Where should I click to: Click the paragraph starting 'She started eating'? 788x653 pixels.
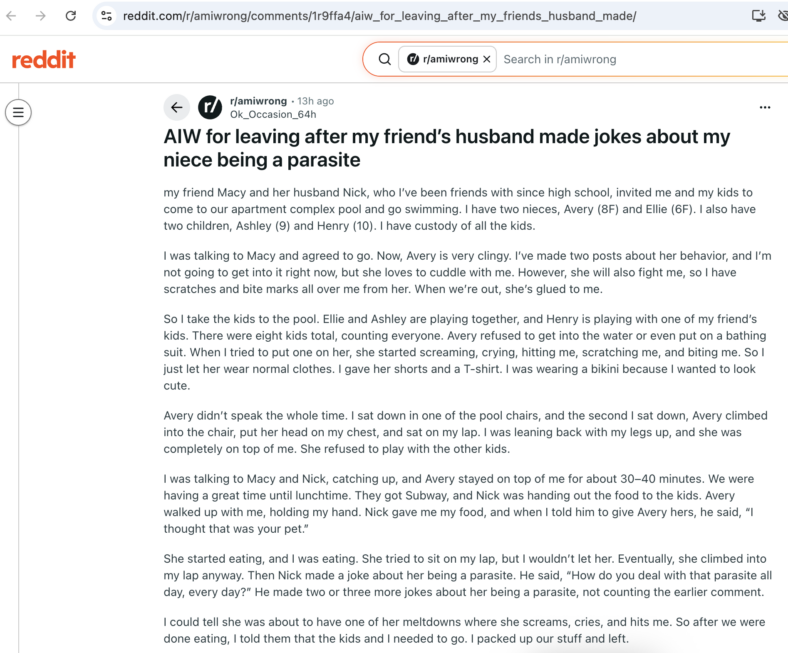click(467, 576)
